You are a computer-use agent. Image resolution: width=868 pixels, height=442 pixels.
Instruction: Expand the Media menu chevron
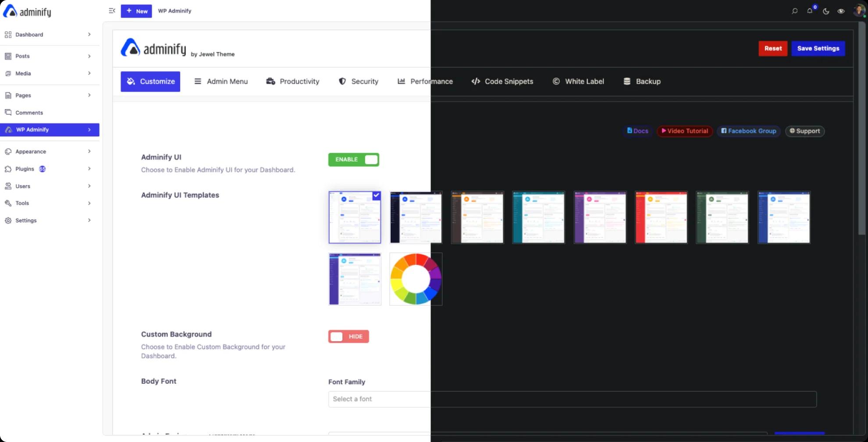coord(89,73)
